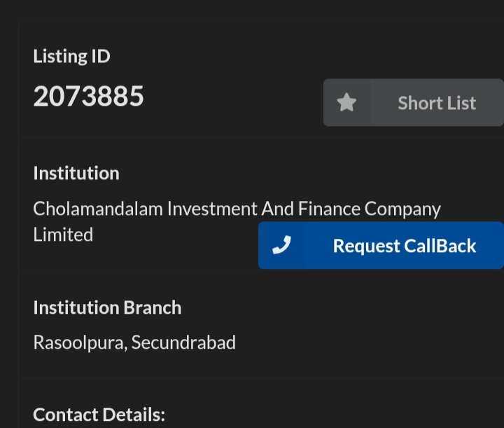Click the word Secundrabad in the branch

point(183,343)
